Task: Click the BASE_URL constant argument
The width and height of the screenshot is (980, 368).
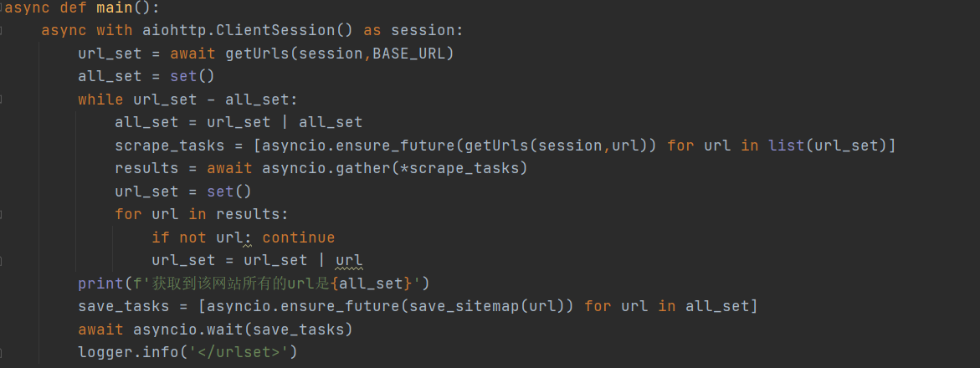Action: (x=409, y=54)
